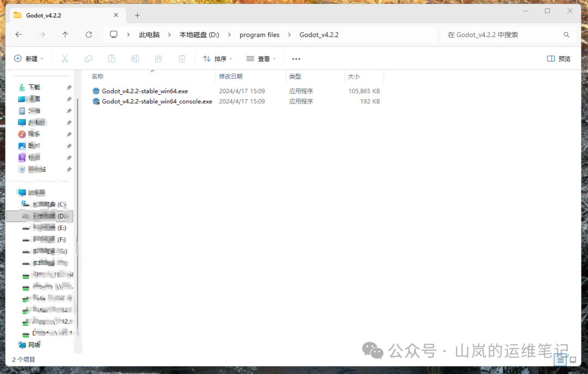This screenshot has width=588, height=374.
Task: Click the Copy icon in the toolbar
Action: coord(88,58)
